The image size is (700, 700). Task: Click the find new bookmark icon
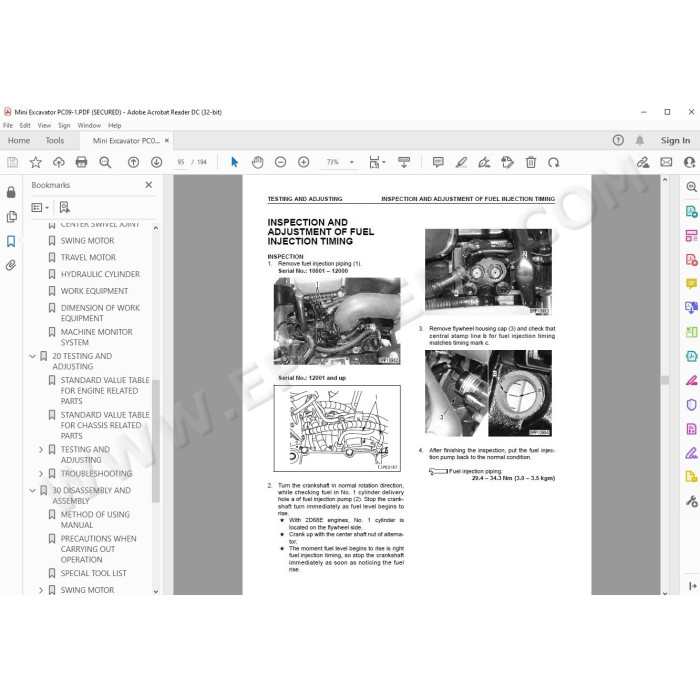pyautogui.click(x=65, y=207)
